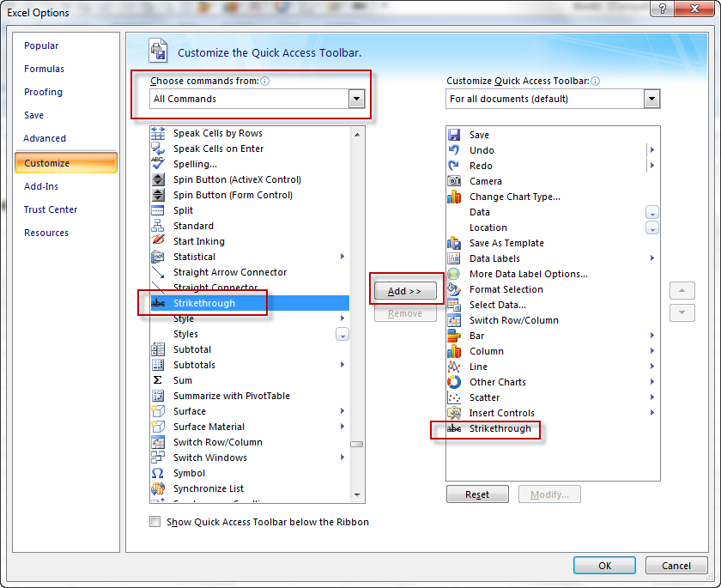This screenshot has height=588, width=721.
Task: Select the Straight Arrow Connector icon
Action: [158, 272]
